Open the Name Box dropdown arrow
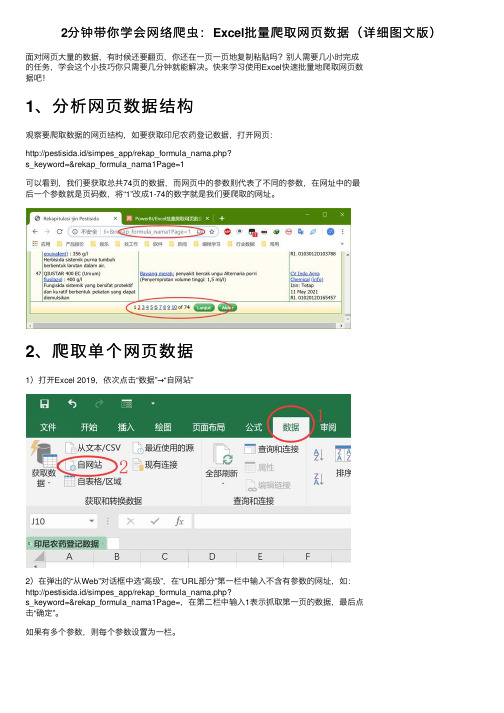Screen dimensions: 504x713 pos(92,521)
